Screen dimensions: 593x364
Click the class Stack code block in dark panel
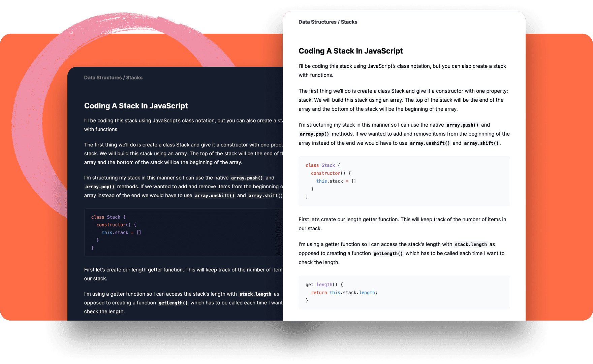coord(184,232)
